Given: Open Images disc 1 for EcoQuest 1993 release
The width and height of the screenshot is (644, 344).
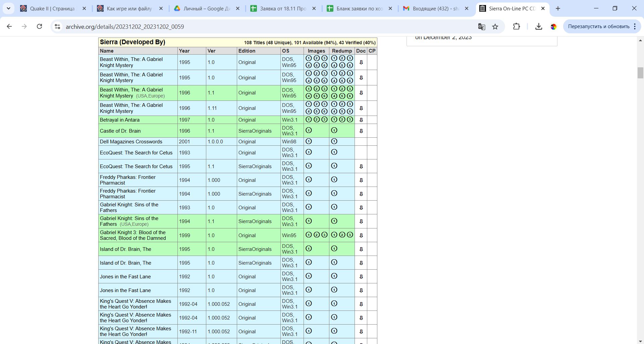Looking at the screenshot, I should 309,152.
